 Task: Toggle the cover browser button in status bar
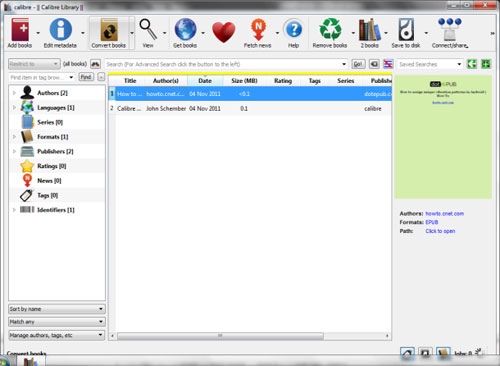pyautogui.click(x=425, y=353)
